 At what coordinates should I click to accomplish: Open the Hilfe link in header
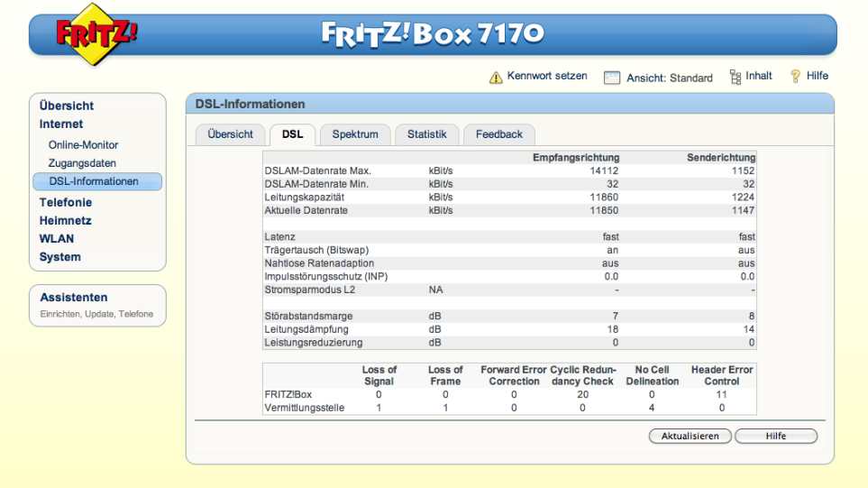pyautogui.click(x=817, y=76)
